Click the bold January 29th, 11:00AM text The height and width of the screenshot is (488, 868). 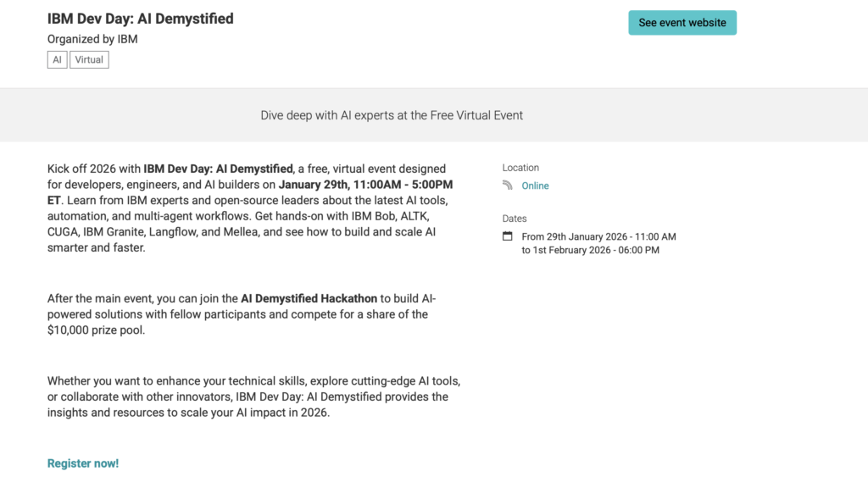[365, 185]
